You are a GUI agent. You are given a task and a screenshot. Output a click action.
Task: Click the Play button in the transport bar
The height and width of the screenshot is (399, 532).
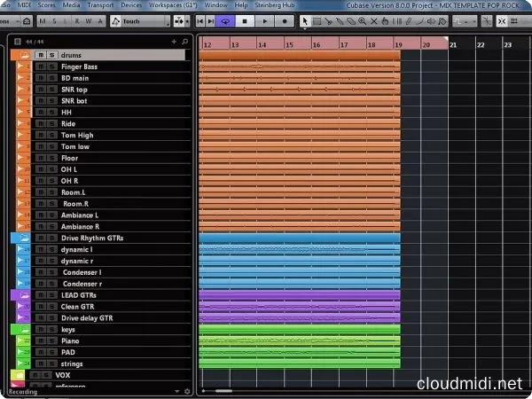265,20
